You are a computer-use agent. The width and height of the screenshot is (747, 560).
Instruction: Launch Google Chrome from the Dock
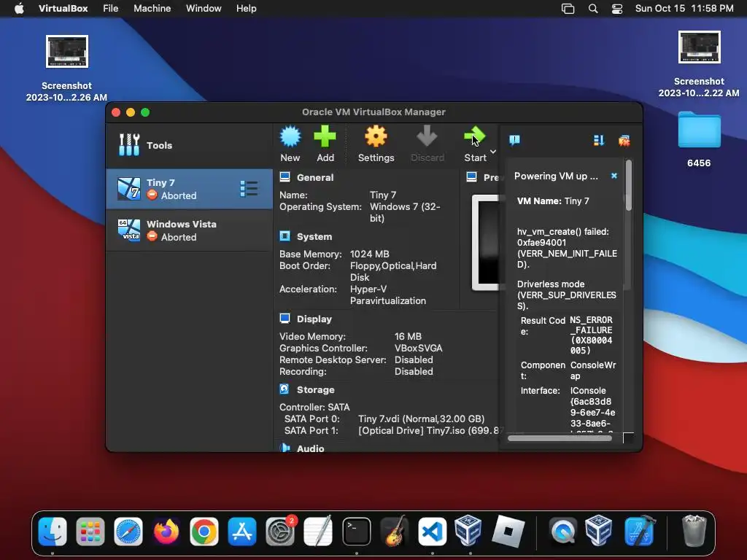[x=204, y=531]
